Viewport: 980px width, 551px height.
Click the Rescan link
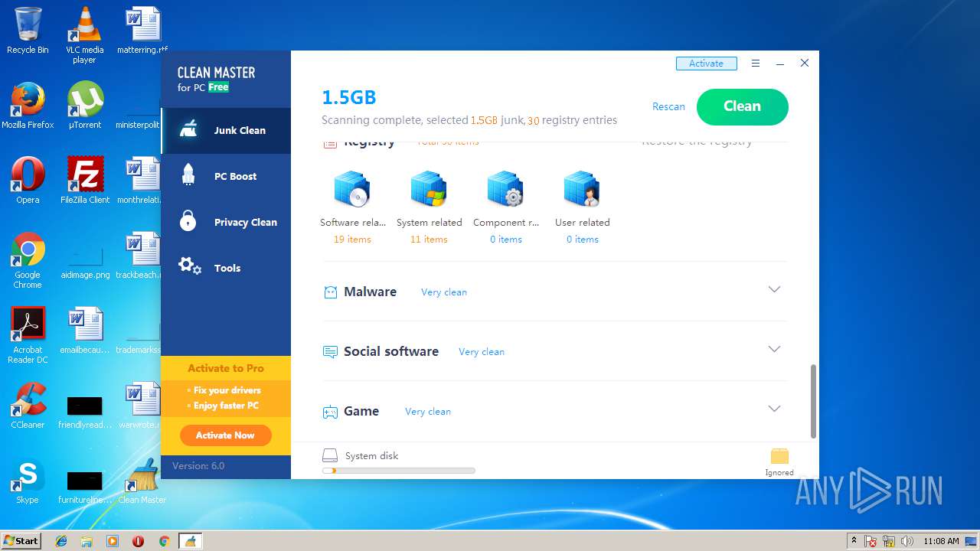[x=668, y=106]
